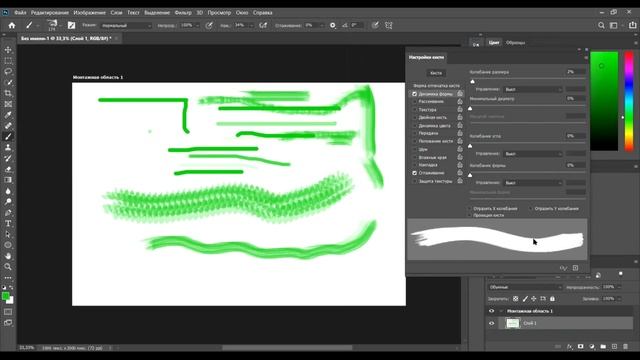Open the brush mode dropdown in options bar
Image resolution: width=640 pixels, height=360 pixels.
click(126, 25)
